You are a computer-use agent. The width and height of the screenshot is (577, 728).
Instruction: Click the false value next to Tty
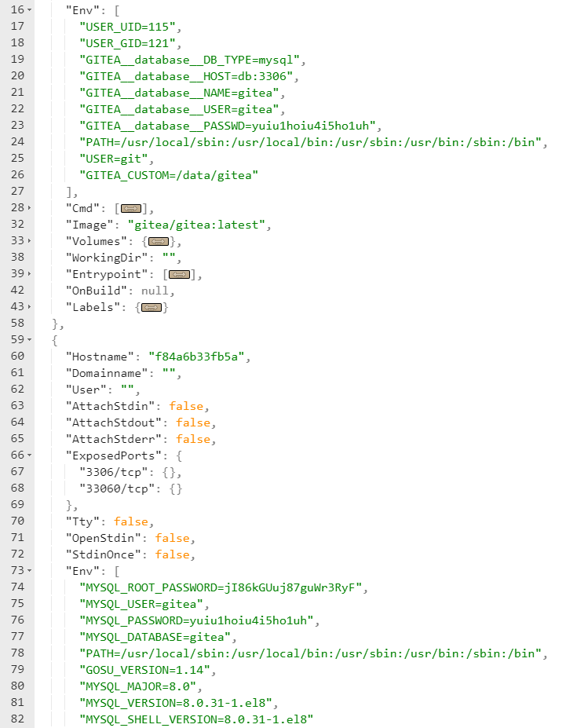tap(130, 521)
